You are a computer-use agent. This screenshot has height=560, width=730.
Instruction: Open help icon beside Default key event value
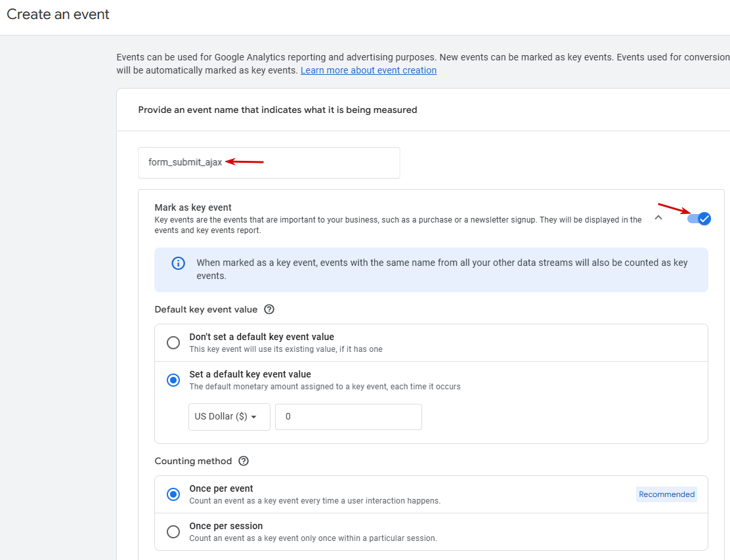[x=268, y=309]
